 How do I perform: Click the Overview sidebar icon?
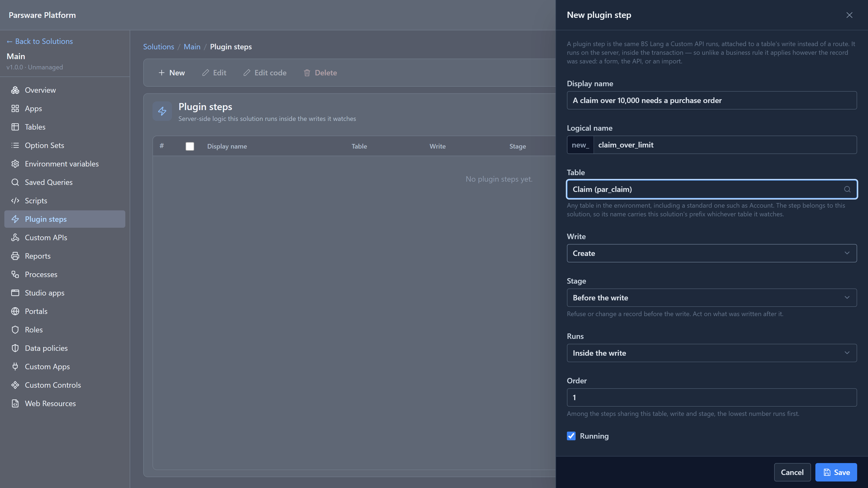click(15, 90)
